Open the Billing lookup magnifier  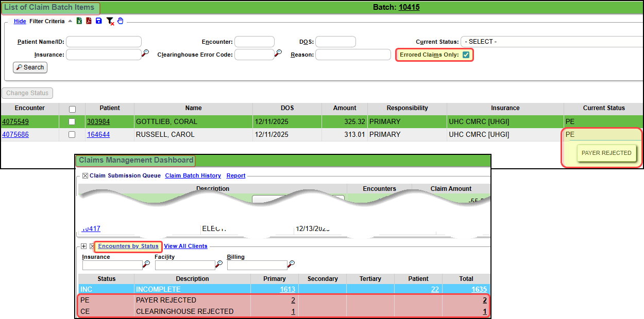point(291,264)
